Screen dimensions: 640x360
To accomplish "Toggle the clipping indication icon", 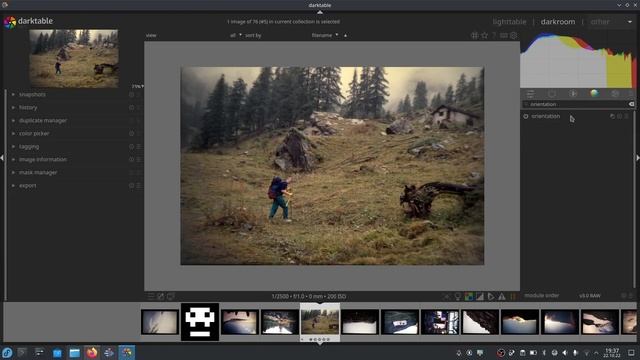I will coord(480,297).
